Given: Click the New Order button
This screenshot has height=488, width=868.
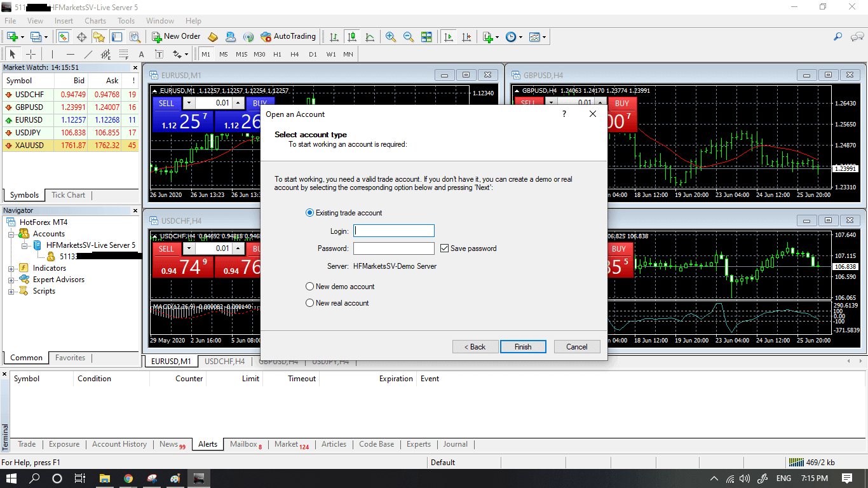Looking at the screenshot, I should [x=175, y=37].
